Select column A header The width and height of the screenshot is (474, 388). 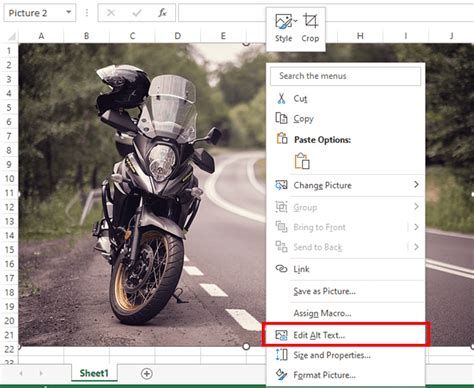41,36
